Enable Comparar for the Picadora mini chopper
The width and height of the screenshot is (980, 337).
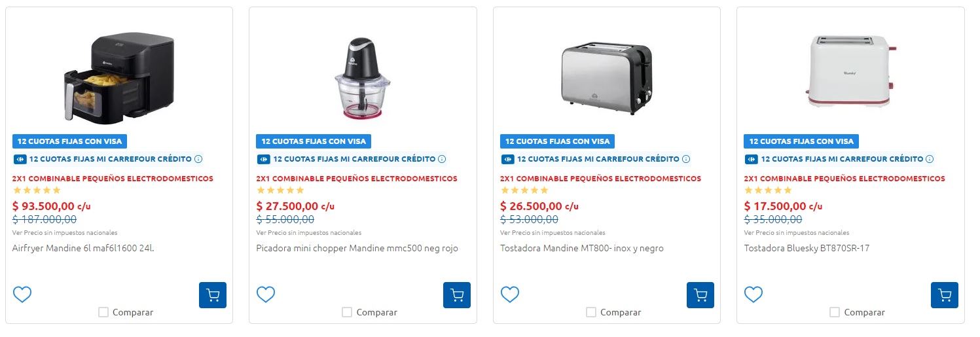click(x=347, y=312)
